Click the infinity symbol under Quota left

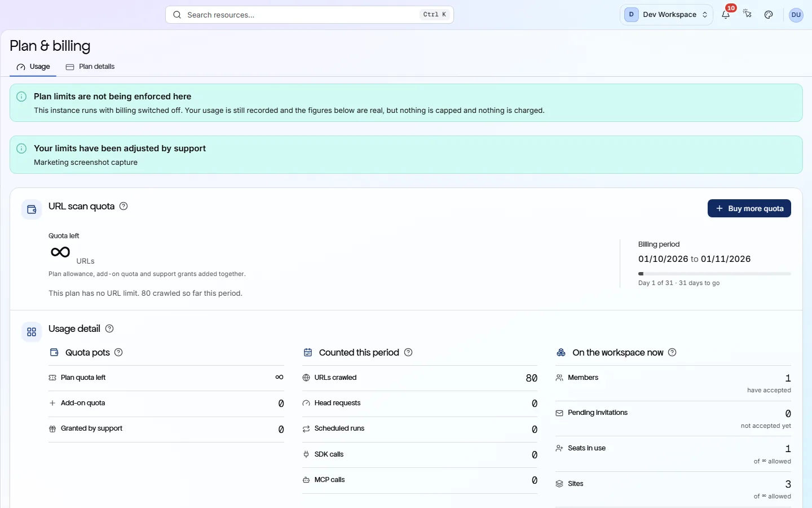[x=60, y=252]
